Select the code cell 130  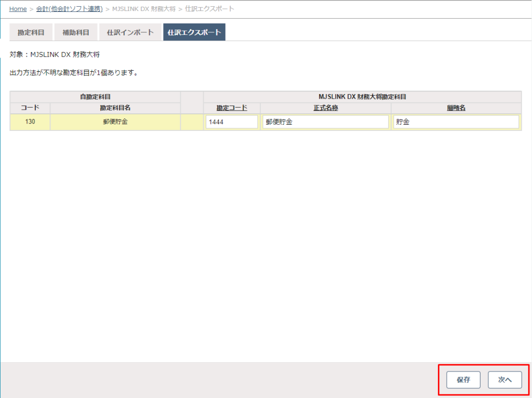tap(30, 122)
